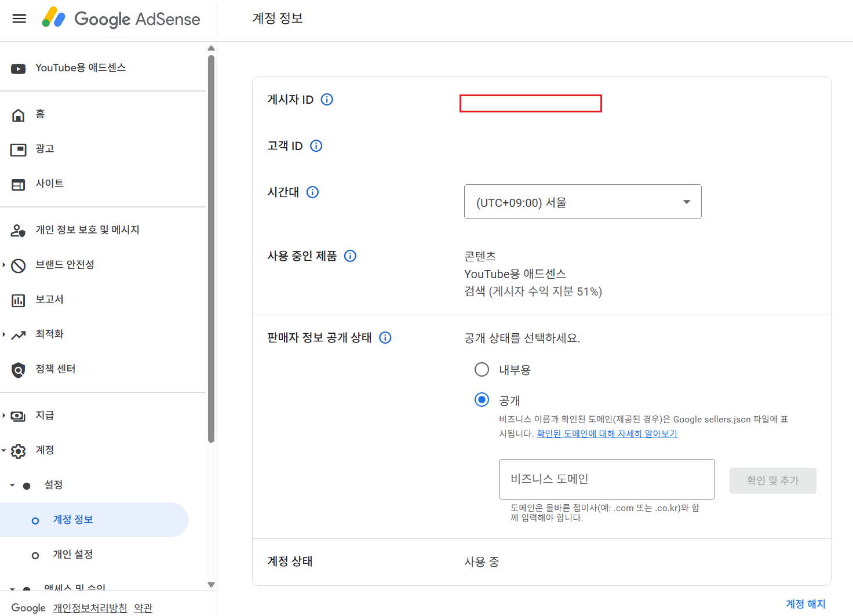853x616 pixels.
Task: Click the 확인 및 추가 button
Action: 772,480
